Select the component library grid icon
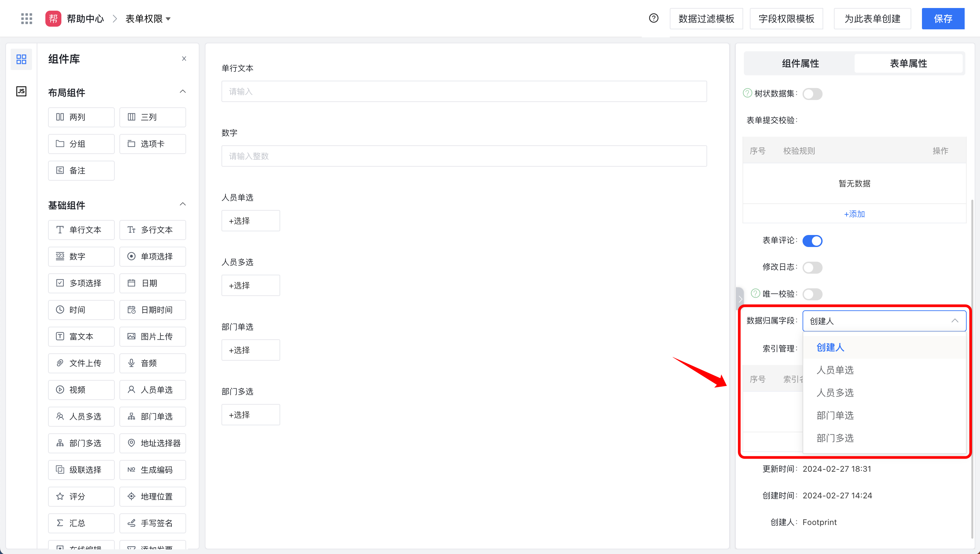980x554 pixels. [21, 59]
